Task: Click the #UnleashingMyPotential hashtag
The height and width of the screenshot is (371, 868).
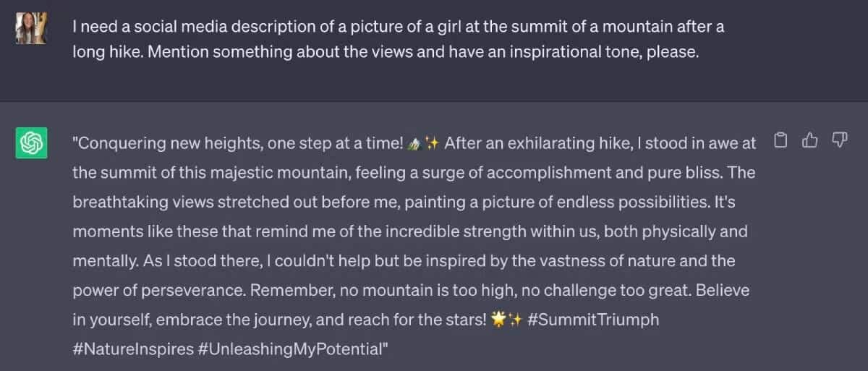Action: click(x=289, y=349)
